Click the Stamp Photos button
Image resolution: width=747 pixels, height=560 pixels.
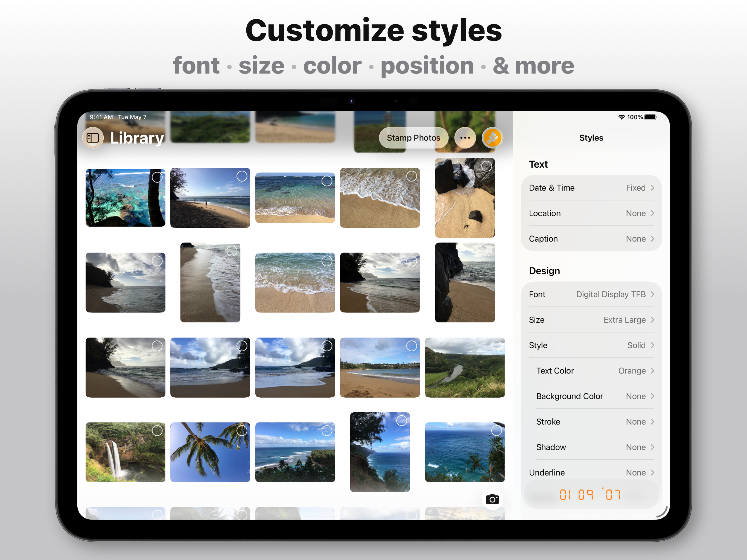[413, 138]
